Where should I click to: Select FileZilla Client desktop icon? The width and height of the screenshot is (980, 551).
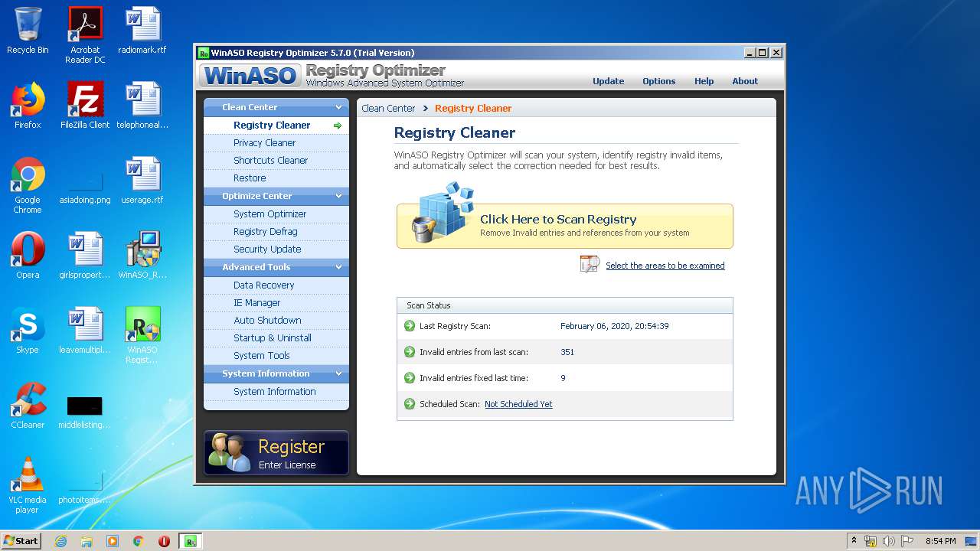pos(85,106)
